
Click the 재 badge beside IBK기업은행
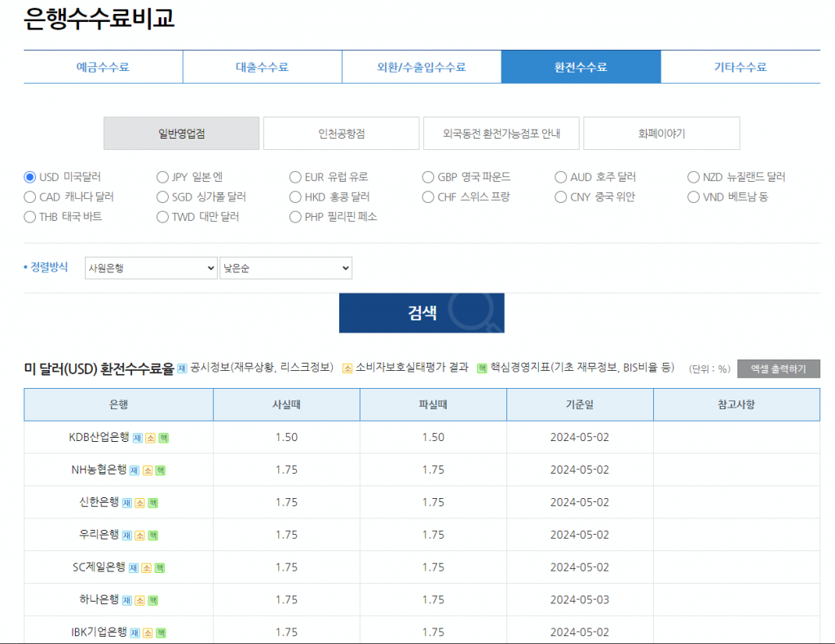pyautogui.click(x=135, y=633)
